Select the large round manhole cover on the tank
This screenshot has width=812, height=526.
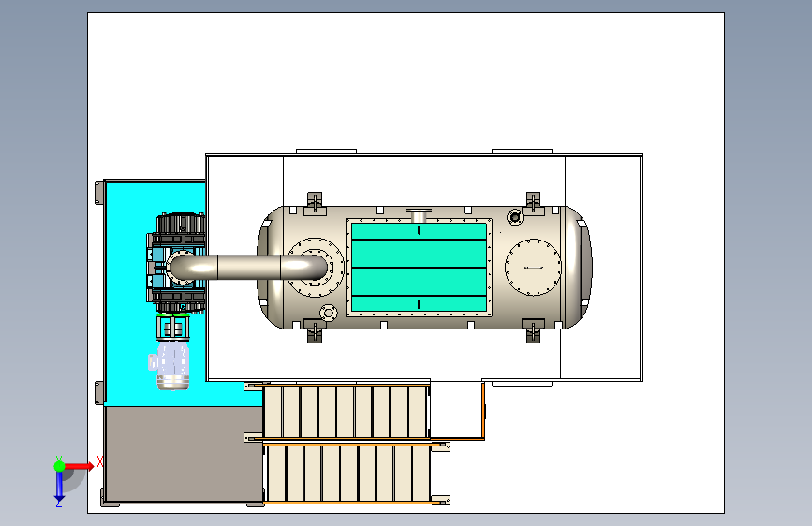coord(533,267)
